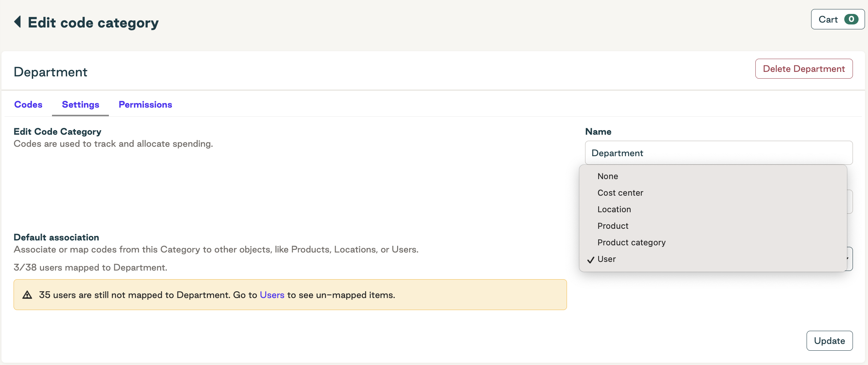Select Cost center in the dropdown list

pos(713,193)
